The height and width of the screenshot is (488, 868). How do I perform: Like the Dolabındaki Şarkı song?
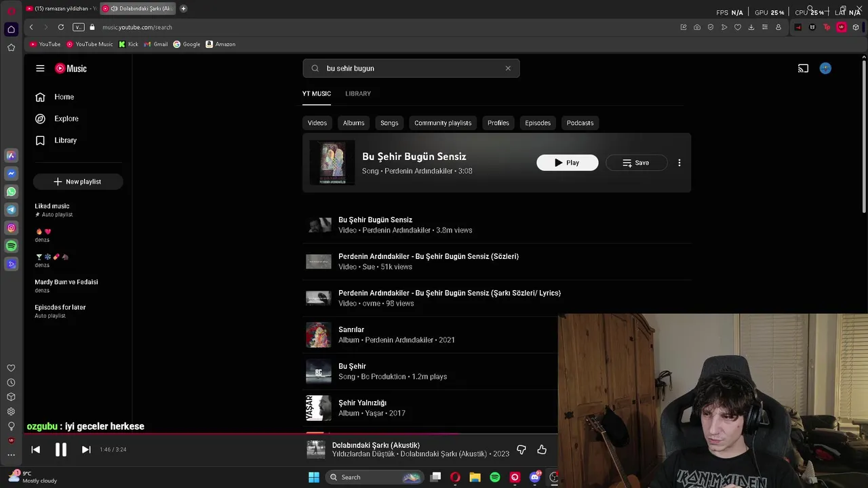pyautogui.click(x=542, y=449)
